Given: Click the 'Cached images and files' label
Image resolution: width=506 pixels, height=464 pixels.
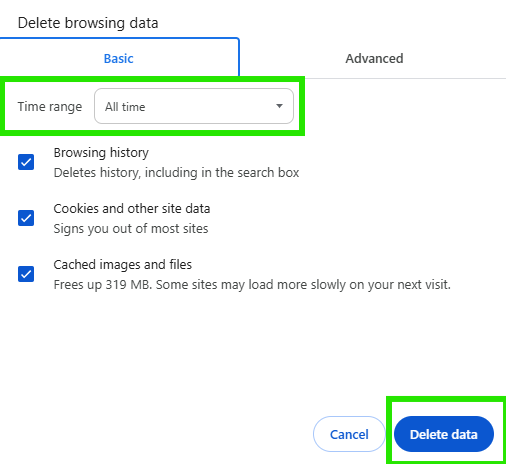Looking at the screenshot, I should (x=123, y=265).
